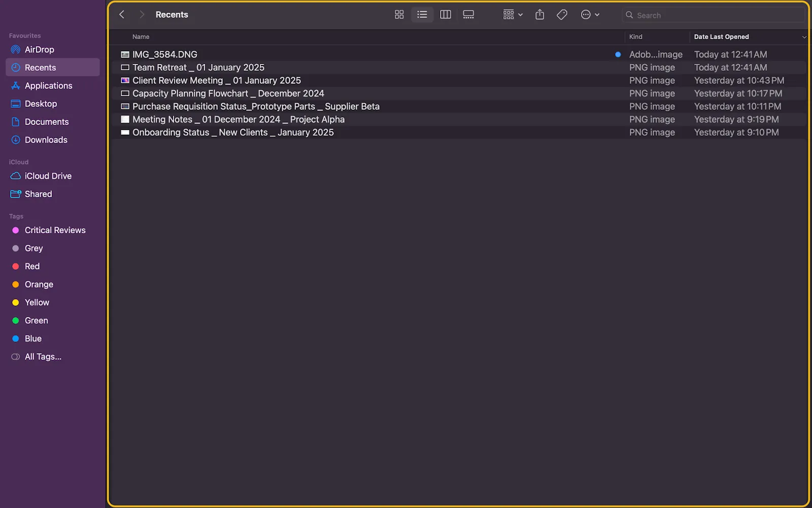Select the Red tag
The width and height of the screenshot is (812, 508).
coord(53,266)
